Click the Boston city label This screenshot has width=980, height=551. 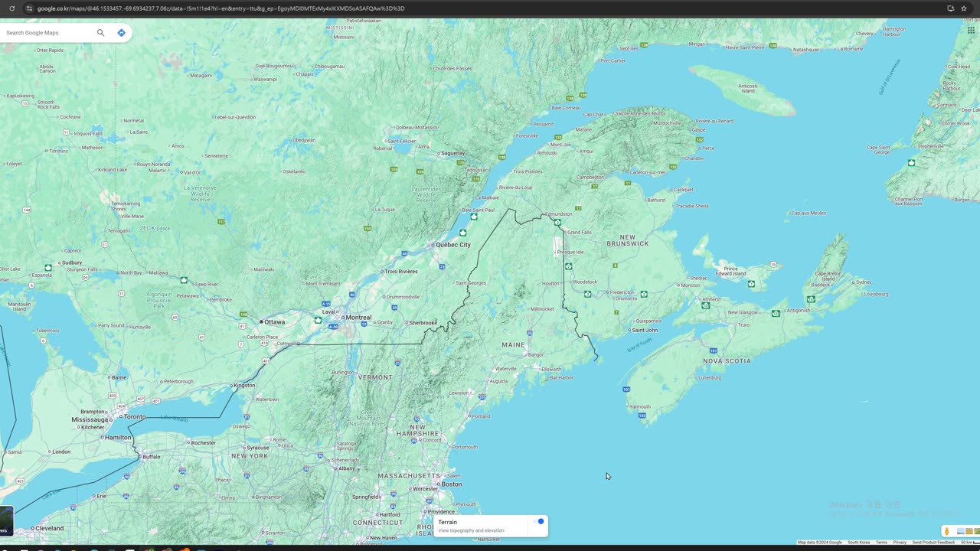click(451, 484)
